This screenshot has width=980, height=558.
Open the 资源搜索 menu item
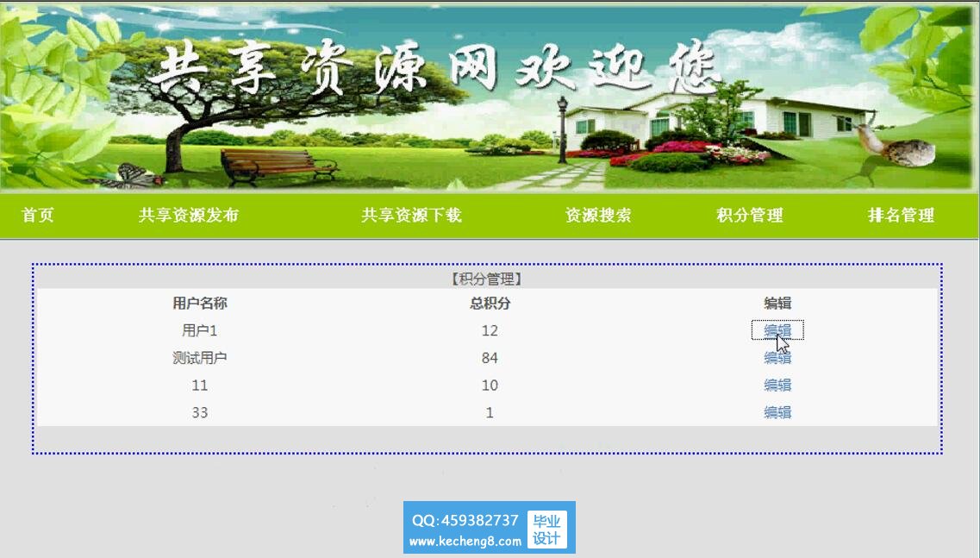pos(598,216)
